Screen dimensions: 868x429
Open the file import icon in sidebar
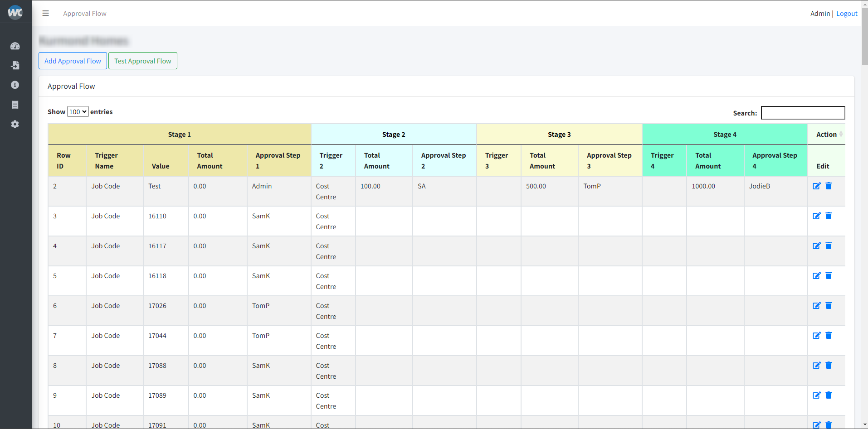pos(15,65)
